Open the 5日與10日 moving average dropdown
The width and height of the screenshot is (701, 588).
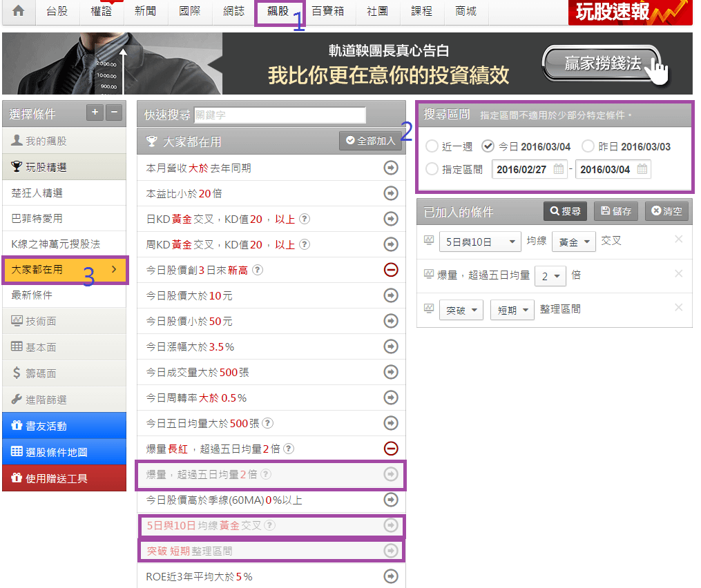click(x=480, y=242)
